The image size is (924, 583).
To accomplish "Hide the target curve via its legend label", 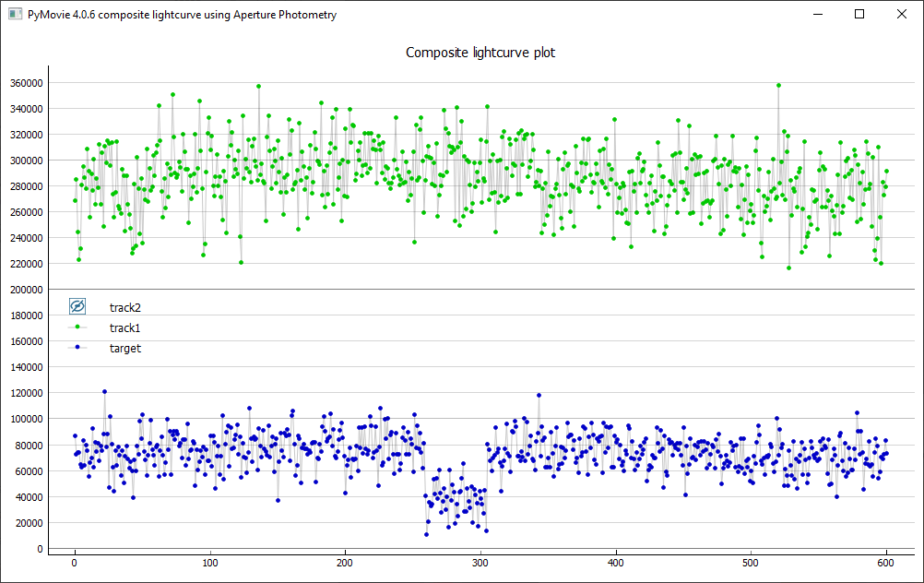I will tap(124, 349).
